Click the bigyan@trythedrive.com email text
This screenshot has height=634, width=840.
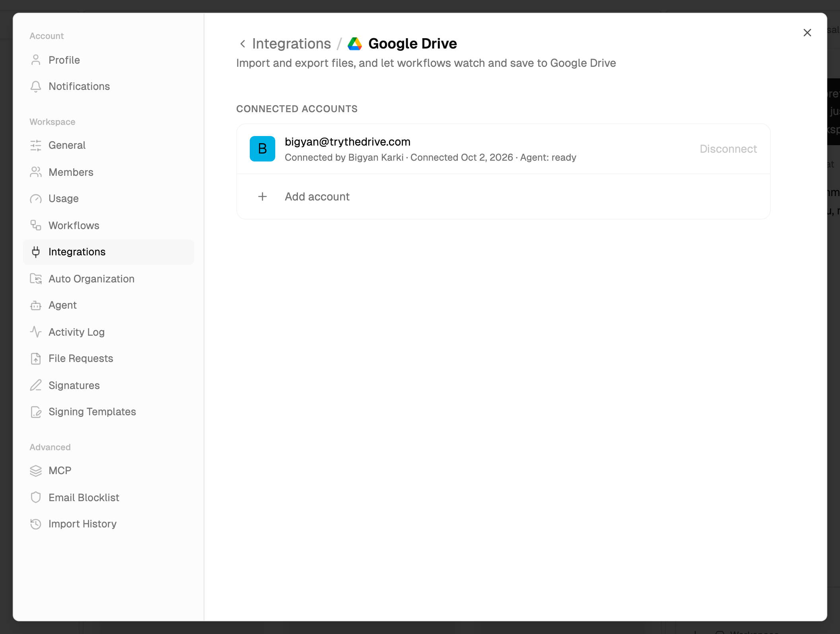click(348, 142)
